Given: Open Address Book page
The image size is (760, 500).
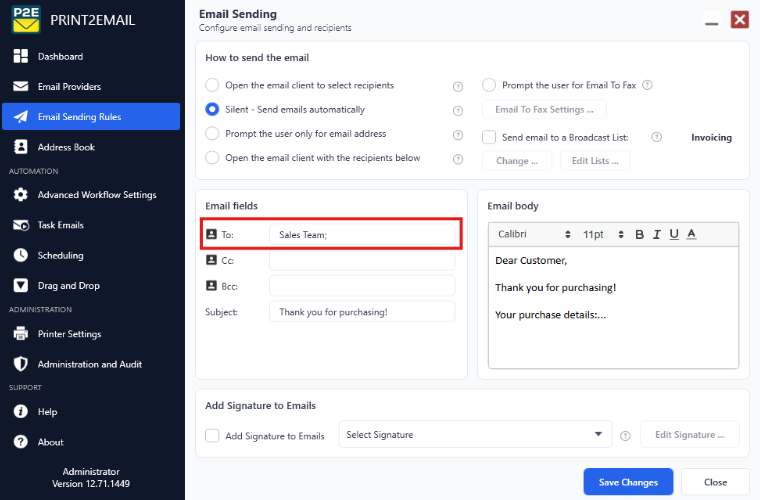Looking at the screenshot, I should (x=91, y=147).
